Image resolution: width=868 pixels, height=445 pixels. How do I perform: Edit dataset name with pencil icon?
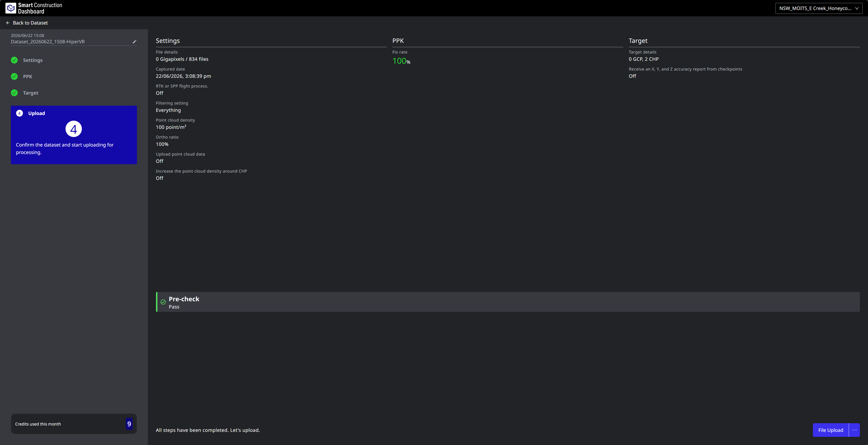pos(134,42)
